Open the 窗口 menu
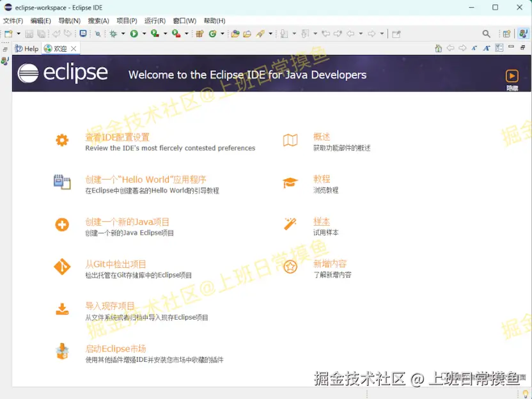The width and height of the screenshot is (532, 399). tap(186, 20)
